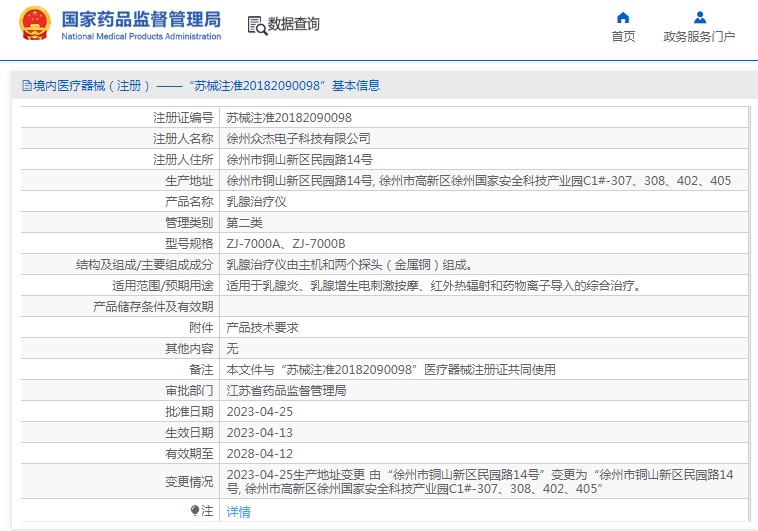Click the 产品名称 row label

(189, 202)
